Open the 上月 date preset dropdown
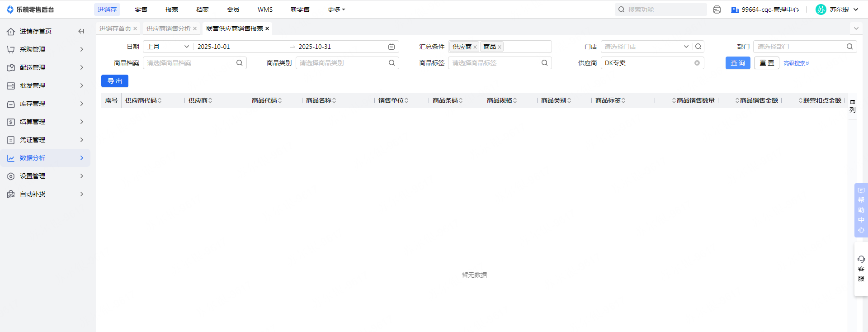This screenshot has height=332, width=868. (168, 47)
